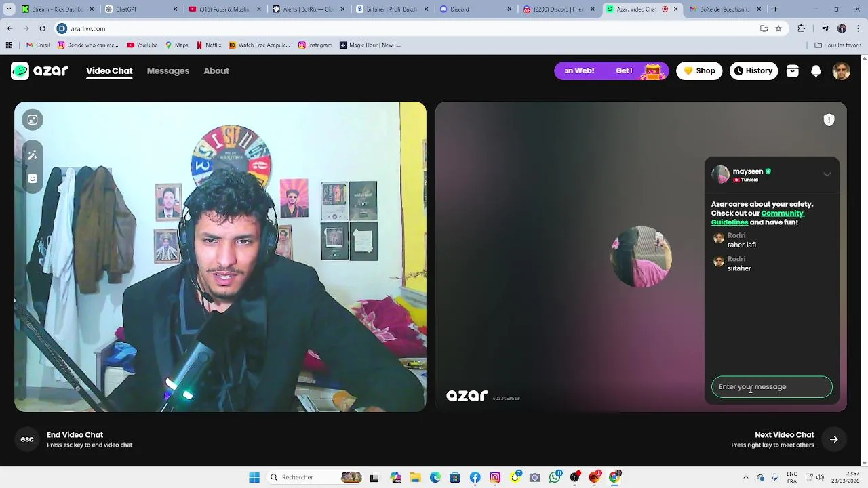This screenshot has height=488, width=868.
Task: Click the Azar logo in the header
Action: tap(40, 70)
